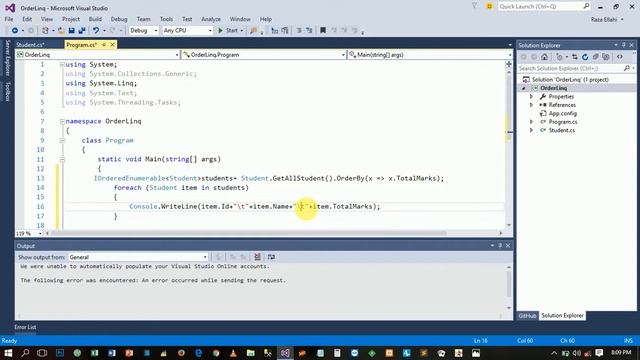Click the New Project toolbar icon
The height and width of the screenshot is (360, 640).
(x=45, y=31)
